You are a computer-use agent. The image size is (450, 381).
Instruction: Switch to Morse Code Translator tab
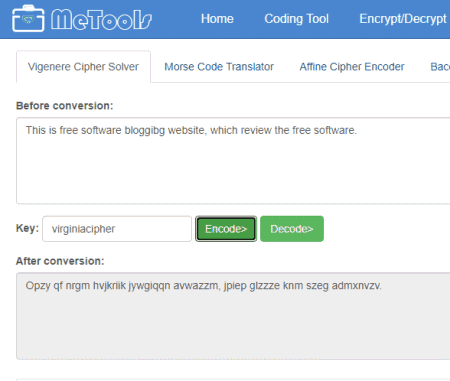coord(219,67)
